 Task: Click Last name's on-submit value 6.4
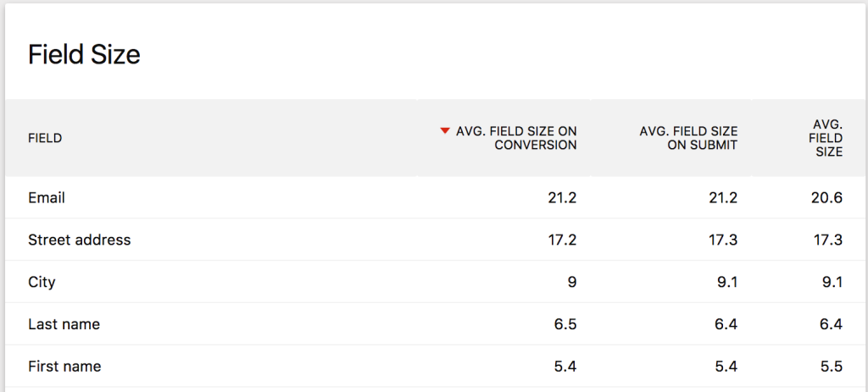(x=726, y=324)
